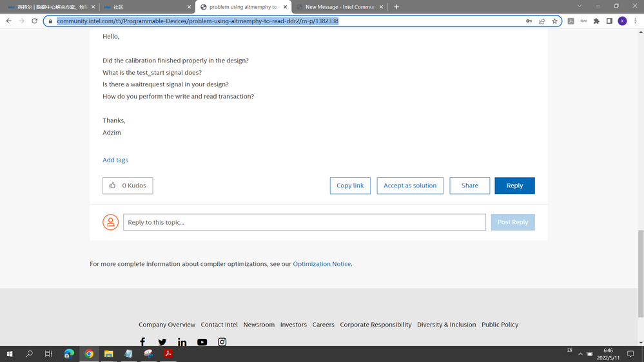Open File Explorer from the taskbar
644x362 pixels.
[x=108, y=354]
